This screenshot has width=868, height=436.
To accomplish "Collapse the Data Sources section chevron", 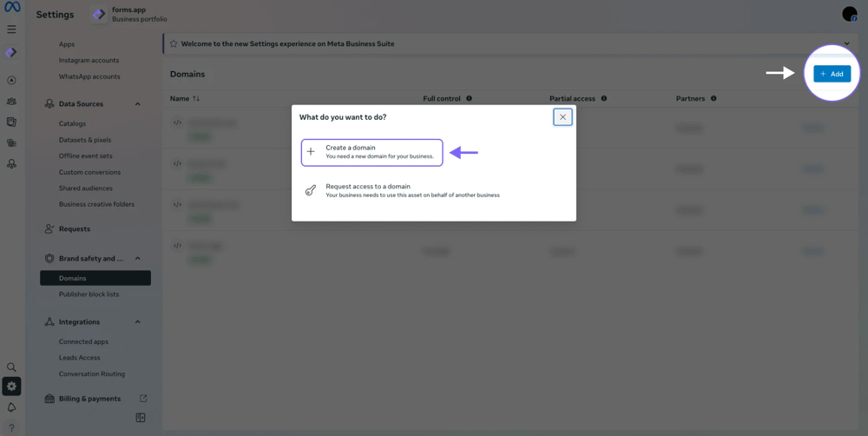I will pyautogui.click(x=138, y=104).
